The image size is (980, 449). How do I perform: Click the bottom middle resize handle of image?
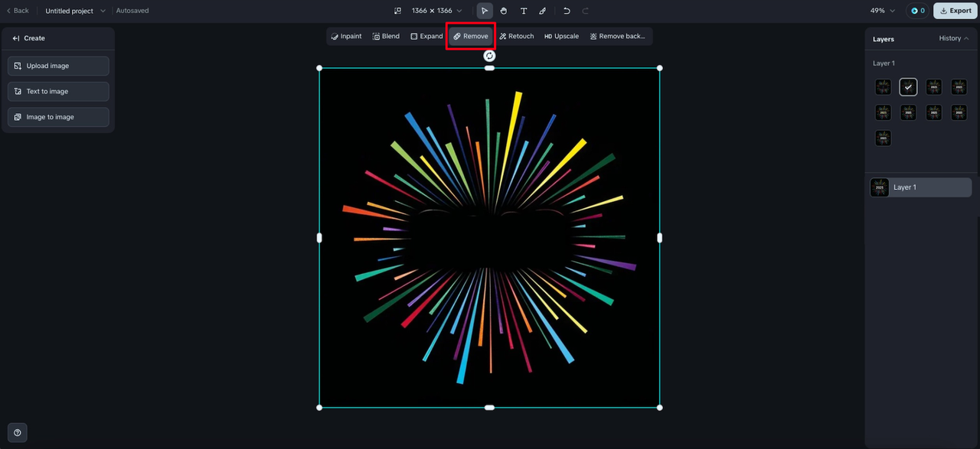click(x=489, y=408)
